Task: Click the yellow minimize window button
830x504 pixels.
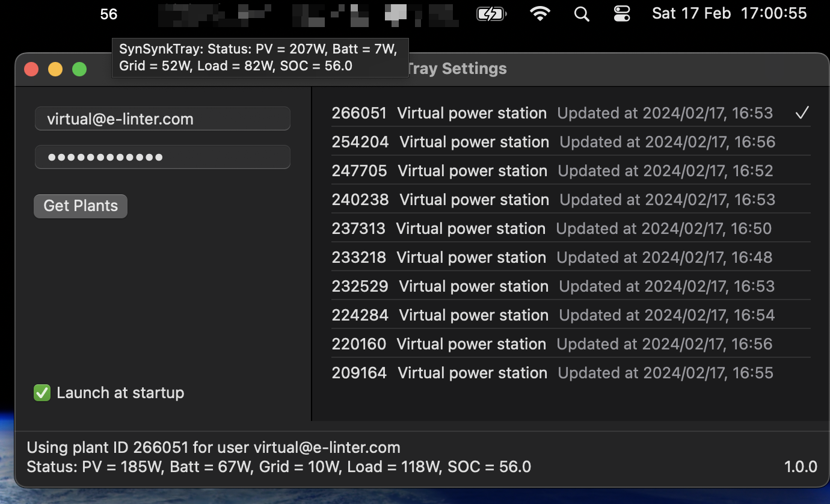Action: [55, 69]
